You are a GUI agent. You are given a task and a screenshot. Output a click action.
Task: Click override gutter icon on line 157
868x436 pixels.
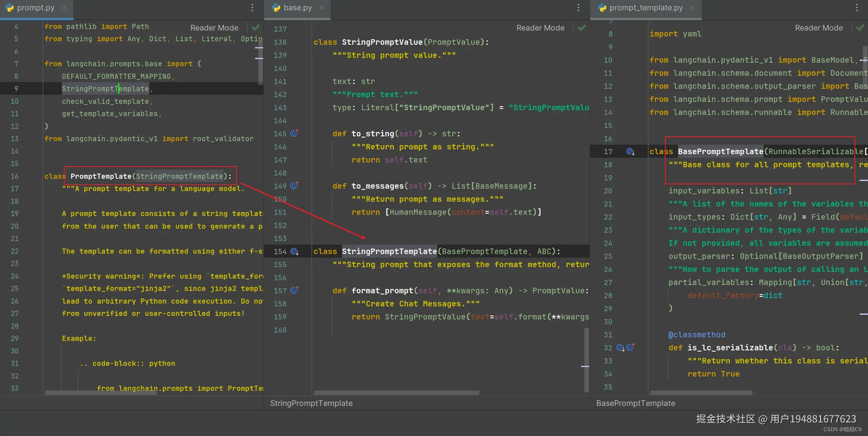pos(294,290)
